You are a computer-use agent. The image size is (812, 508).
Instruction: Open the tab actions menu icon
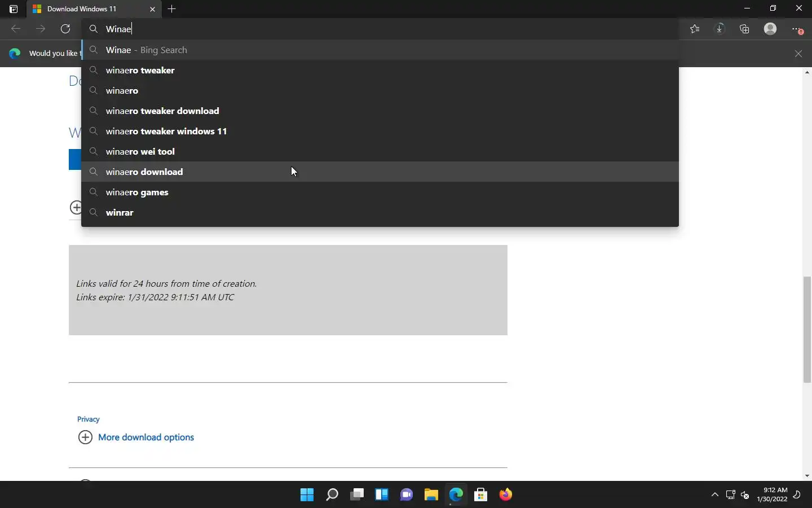(14, 9)
